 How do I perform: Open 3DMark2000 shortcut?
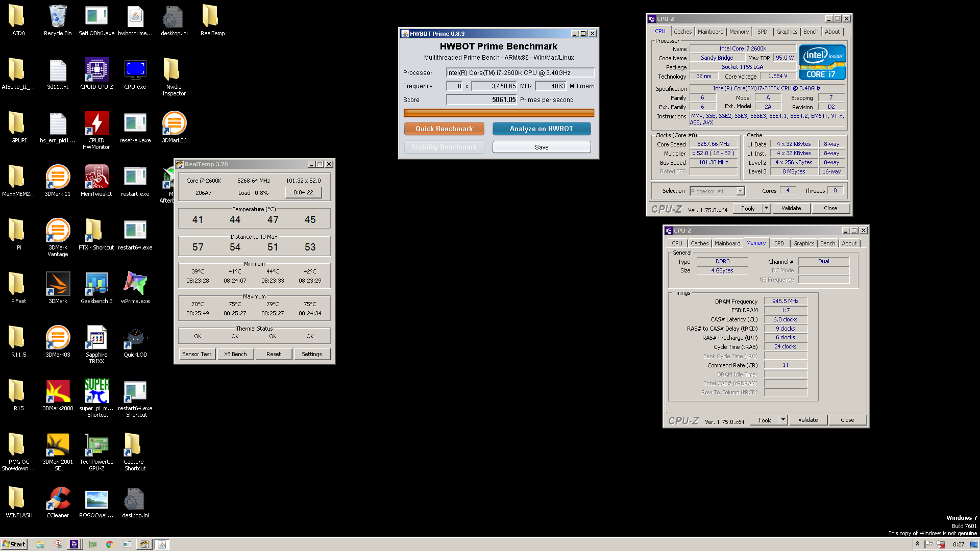(x=58, y=396)
